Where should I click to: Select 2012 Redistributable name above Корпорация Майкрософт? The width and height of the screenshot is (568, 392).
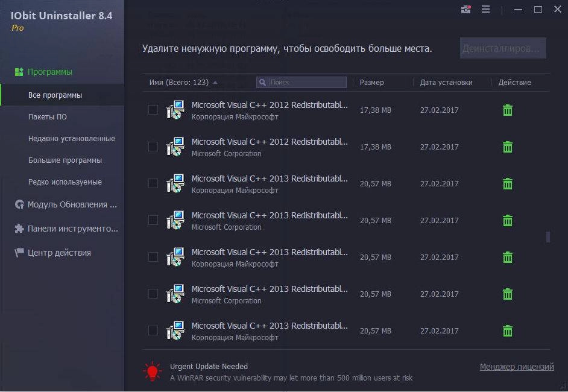(x=270, y=105)
